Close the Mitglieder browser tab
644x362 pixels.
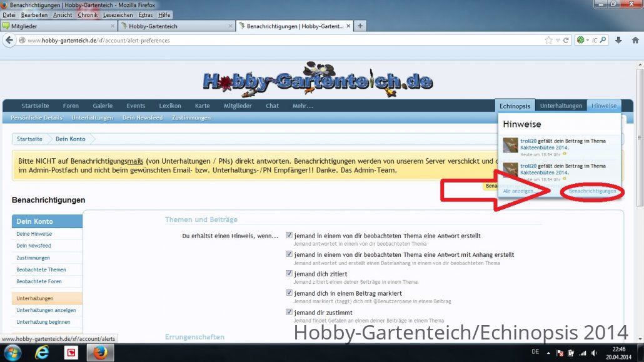[113, 26]
